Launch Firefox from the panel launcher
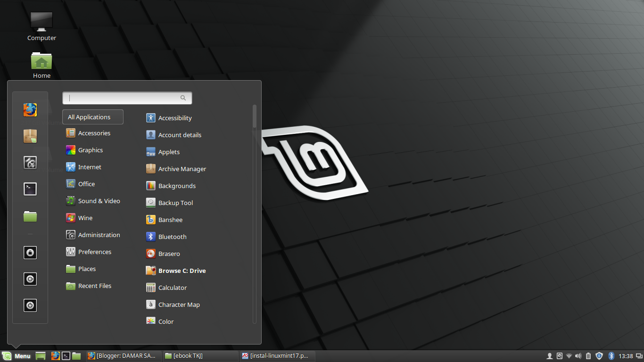The height and width of the screenshot is (362, 644). (56, 356)
